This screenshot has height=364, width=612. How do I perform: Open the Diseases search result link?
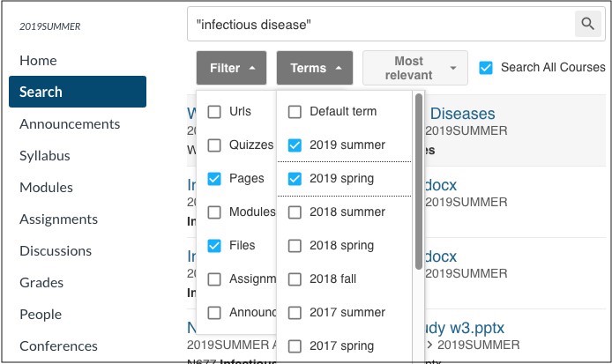click(462, 114)
